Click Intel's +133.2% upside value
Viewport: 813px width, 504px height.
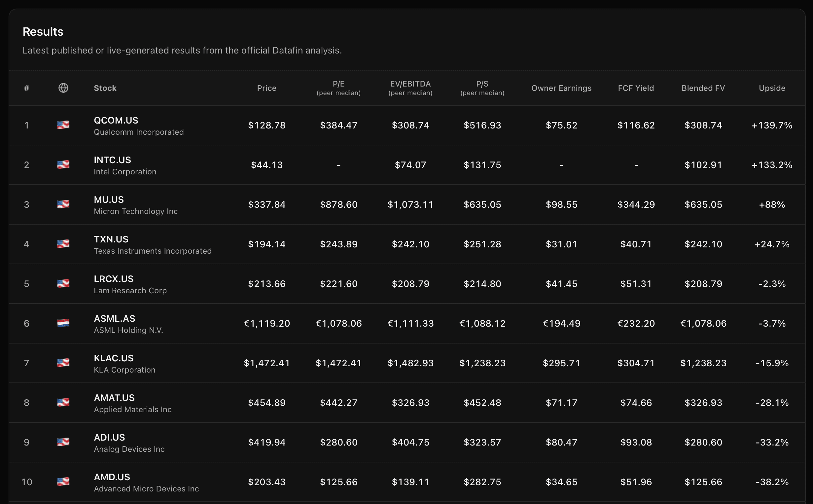click(772, 165)
